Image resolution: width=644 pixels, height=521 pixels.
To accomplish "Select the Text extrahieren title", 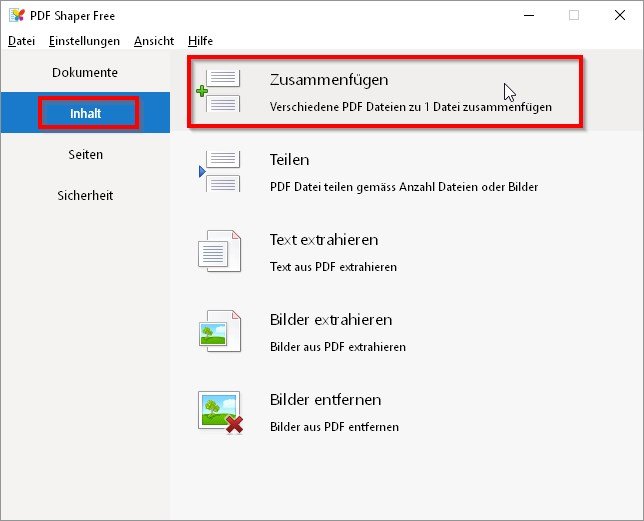I will [324, 240].
